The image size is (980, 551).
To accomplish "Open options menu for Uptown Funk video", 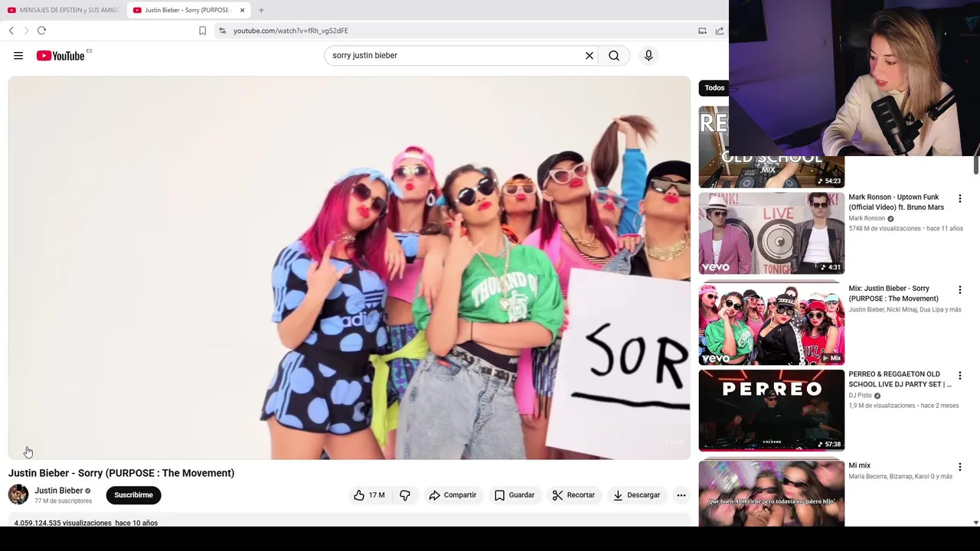I will (959, 199).
